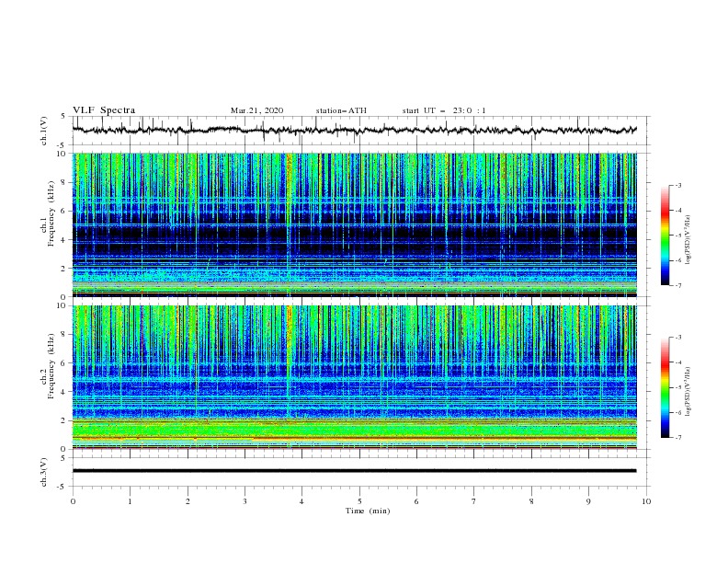Click the ch.2 spectrogram colorbar
The image size is (728, 563).
point(665,387)
